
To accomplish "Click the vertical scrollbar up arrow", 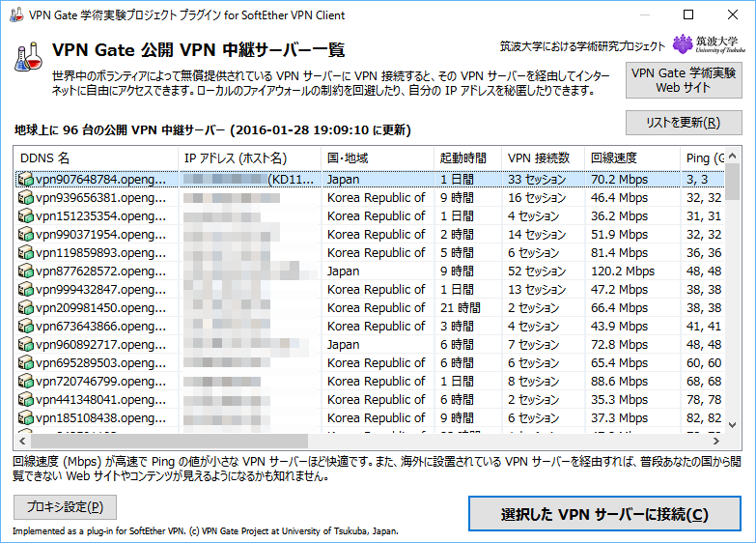I will [733, 156].
